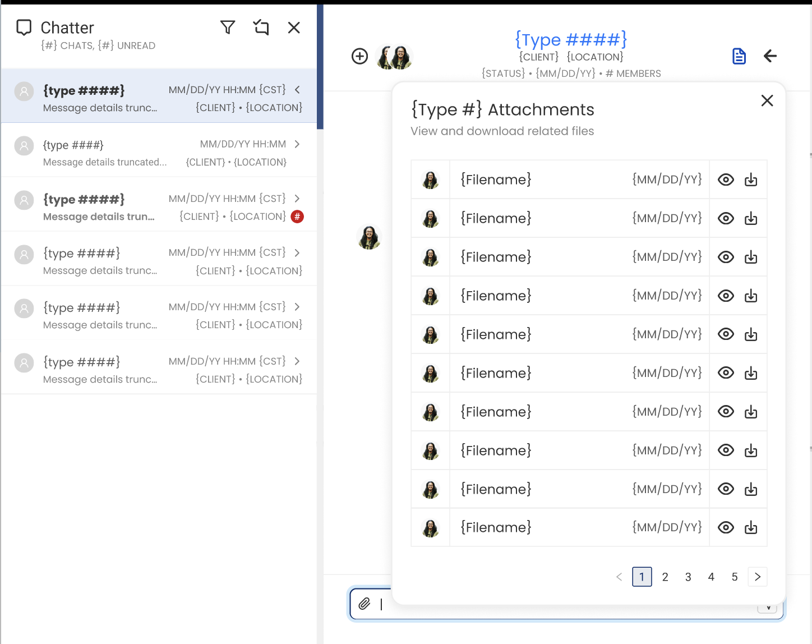Close the Attachments popup

pos(767,101)
